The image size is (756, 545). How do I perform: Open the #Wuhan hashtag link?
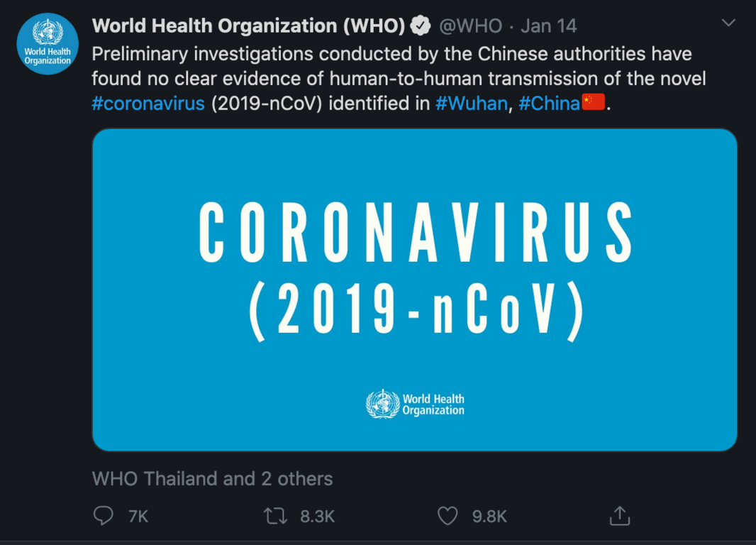click(x=471, y=104)
